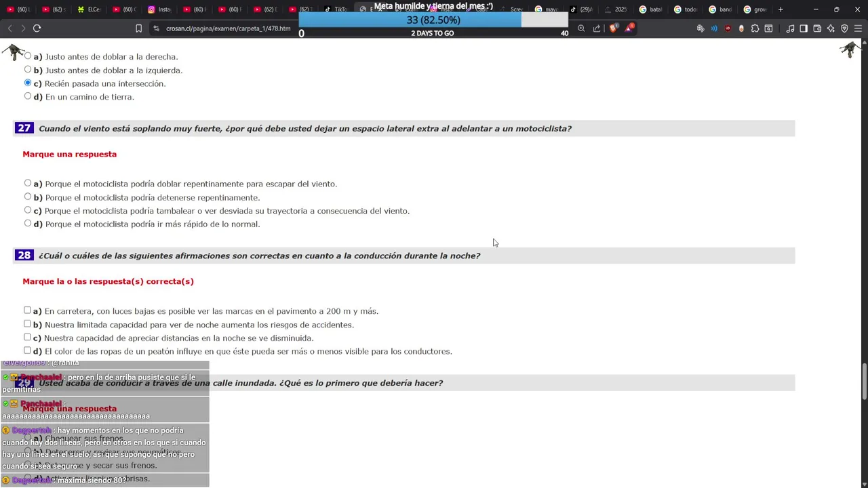Open the page zoom magnifier icon
Image resolution: width=868 pixels, height=488 pixels.
pyautogui.click(x=581, y=28)
